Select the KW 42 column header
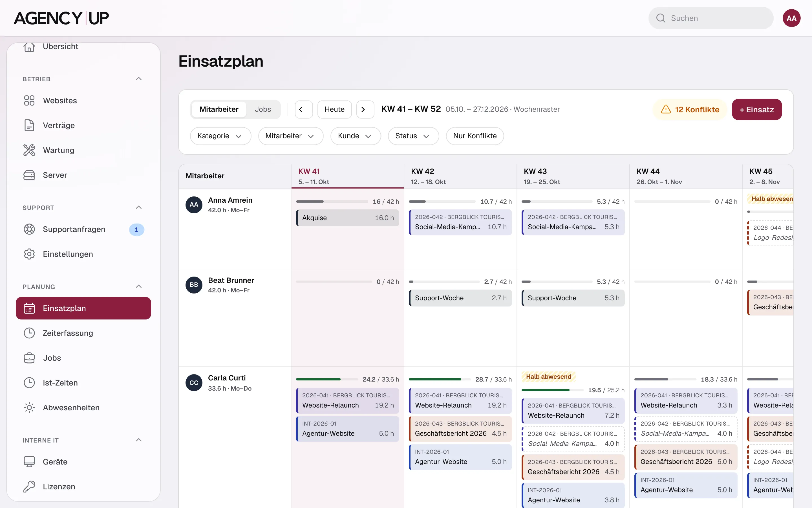The height and width of the screenshot is (508, 812). (x=460, y=176)
